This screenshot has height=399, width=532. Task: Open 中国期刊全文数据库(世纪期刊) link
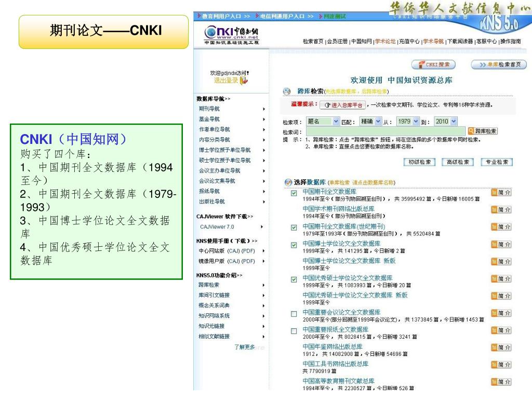tap(344, 227)
